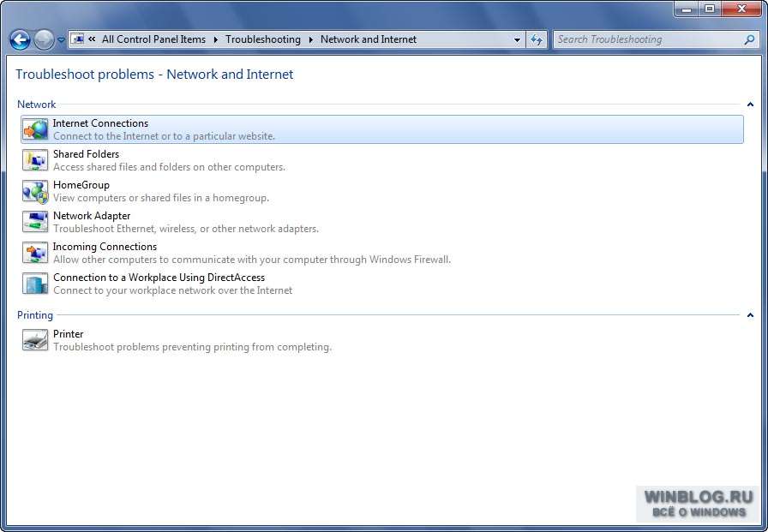Maximize the Troubleshooting window
The width and height of the screenshot is (768, 532).
709,9
